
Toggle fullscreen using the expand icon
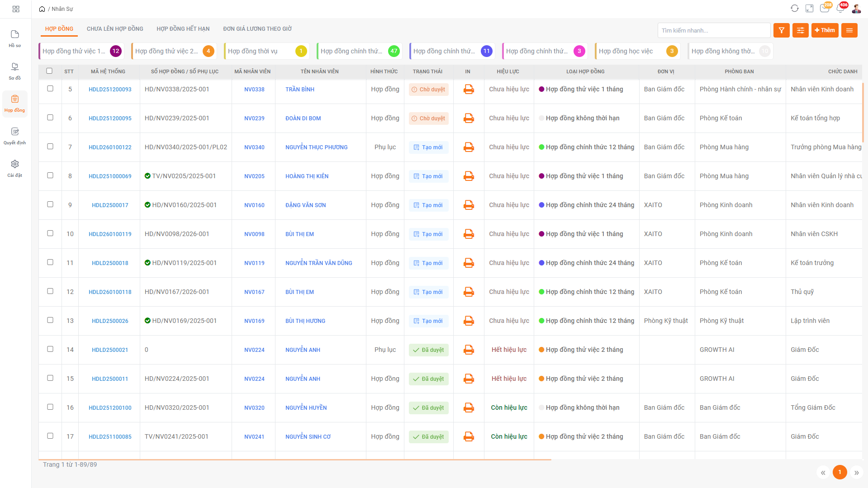pos(810,9)
